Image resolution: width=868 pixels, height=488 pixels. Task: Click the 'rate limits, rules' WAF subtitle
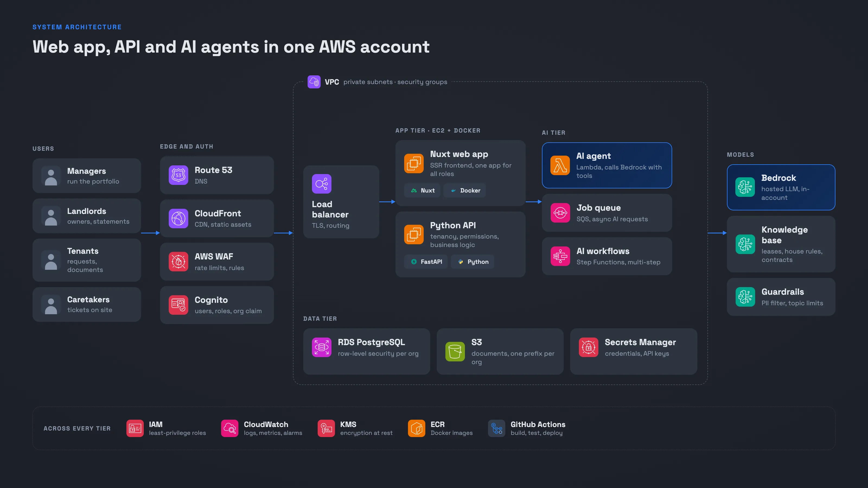219,268
